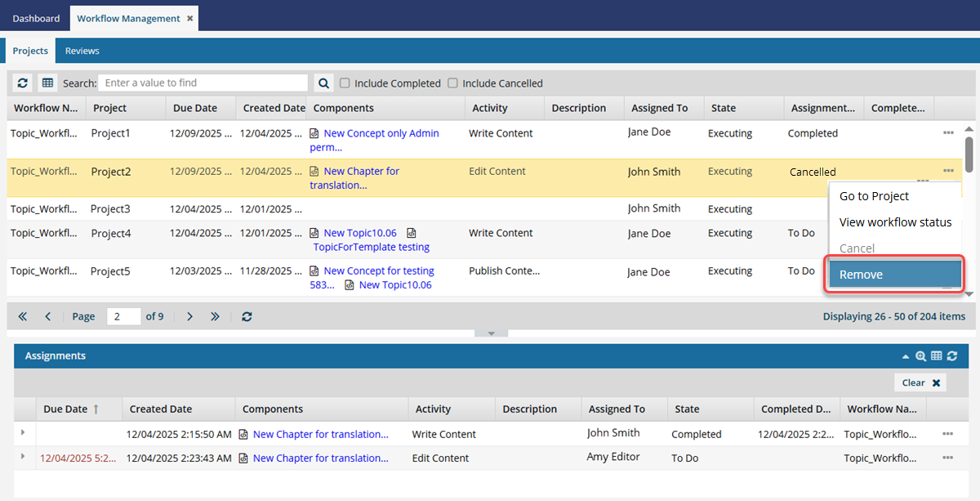Choose View workflow status from context menu
The width and height of the screenshot is (980, 501).
click(x=895, y=222)
